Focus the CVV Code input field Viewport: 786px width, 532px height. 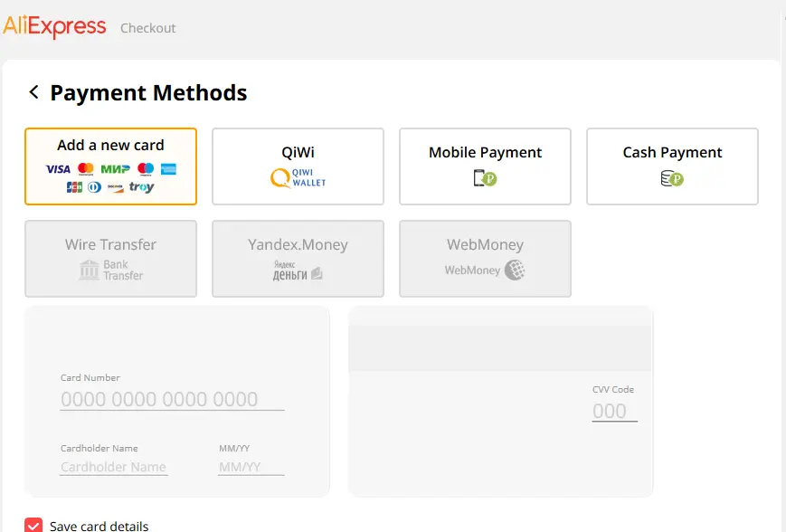coord(614,411)
